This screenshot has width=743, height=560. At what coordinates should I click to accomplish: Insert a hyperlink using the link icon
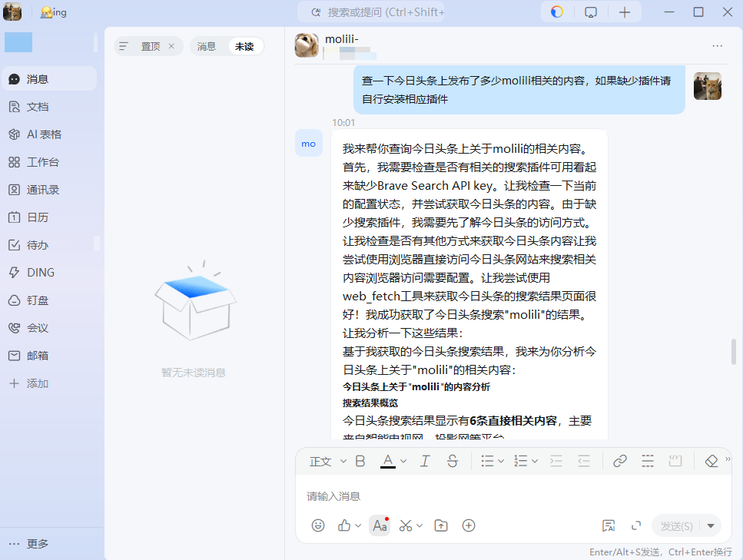point(619,461)
